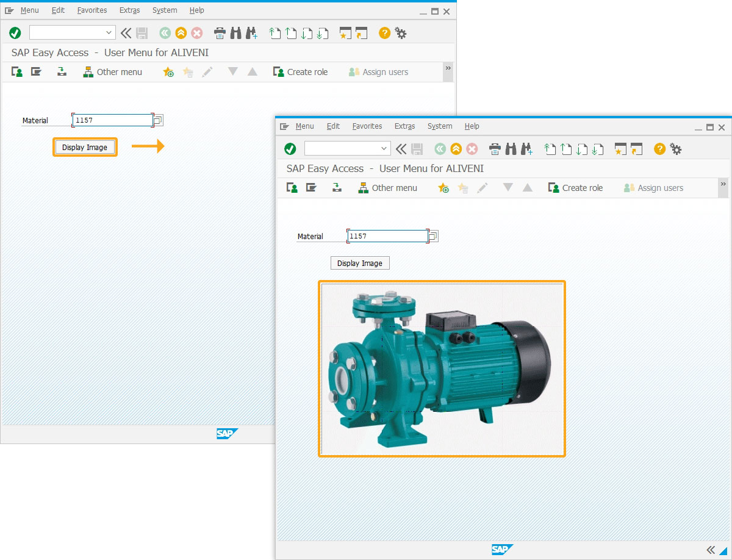
Task: Open Extras menu in front window
Action: (x=404, y=126)
